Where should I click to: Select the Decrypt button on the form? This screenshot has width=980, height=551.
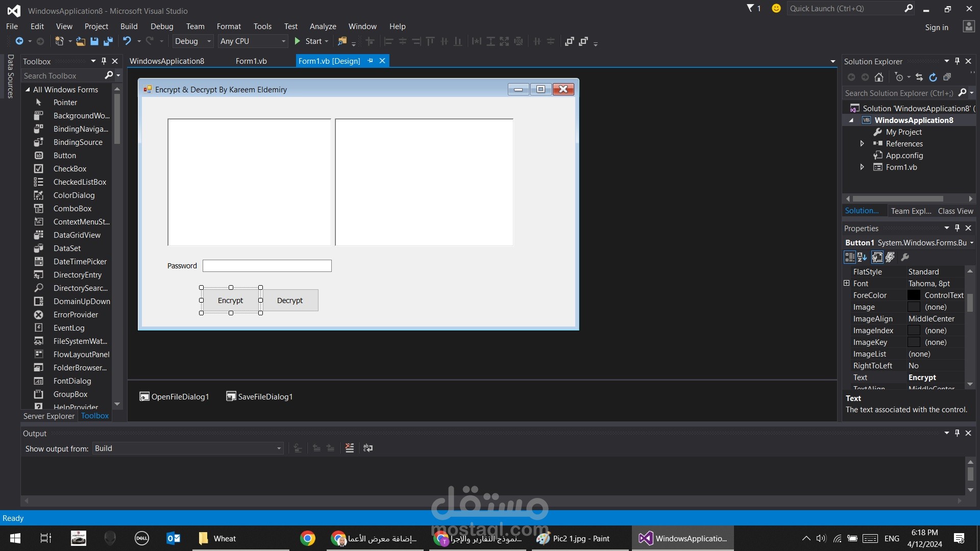[290, 300]
